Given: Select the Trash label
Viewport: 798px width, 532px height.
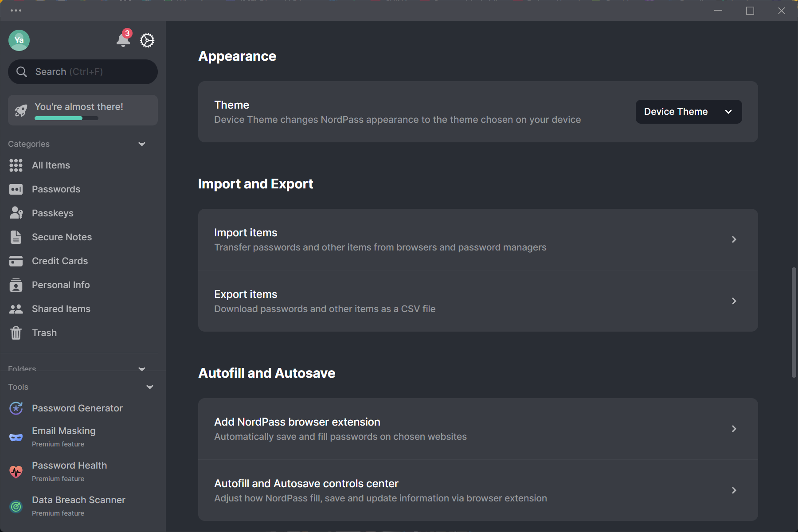Looking at the screenshot, I should tap(44, 333).
